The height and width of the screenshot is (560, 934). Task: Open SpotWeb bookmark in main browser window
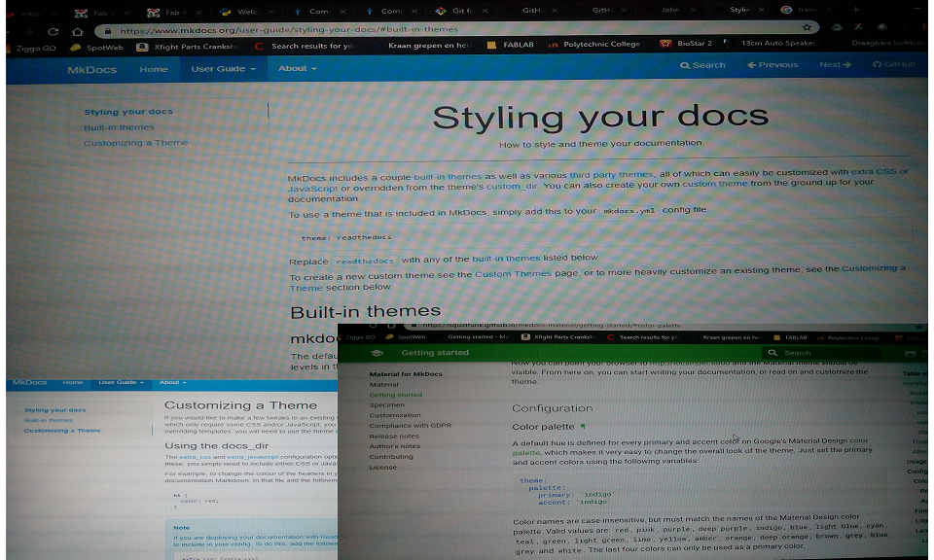97,48
